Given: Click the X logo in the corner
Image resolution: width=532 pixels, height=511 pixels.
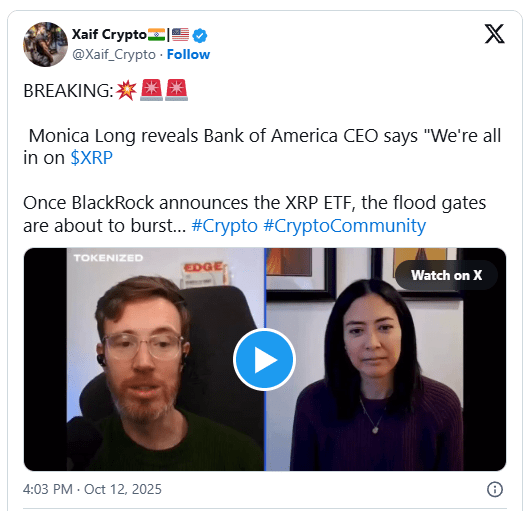Looking at the screenshot, I should click(494, 34).
